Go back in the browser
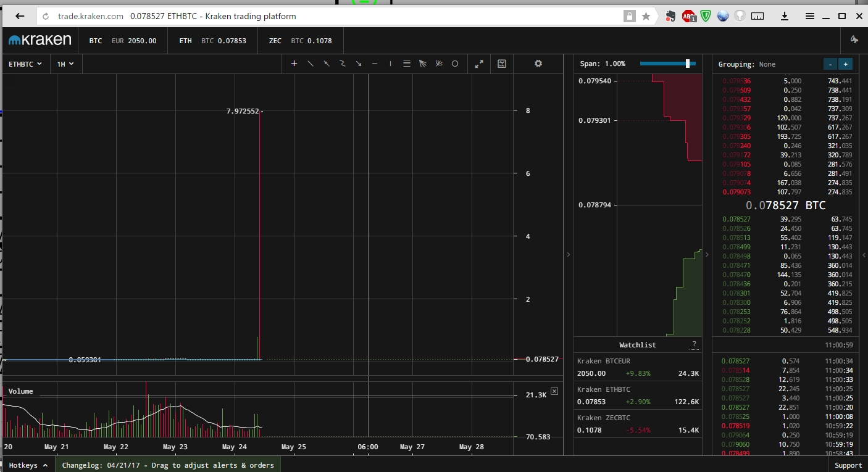Viewport: 868px width, 472px height. [20, 16]
